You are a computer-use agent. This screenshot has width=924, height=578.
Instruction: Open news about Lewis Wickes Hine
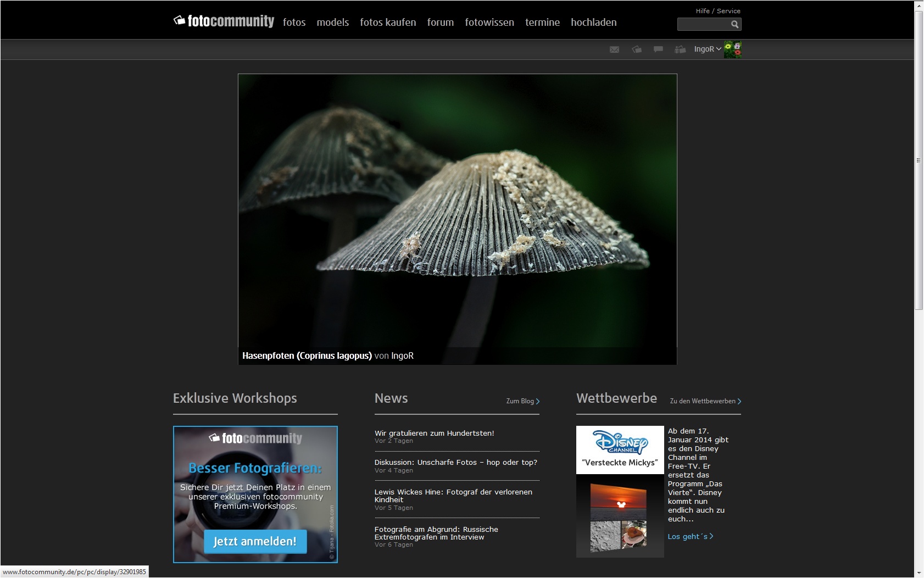(453, 496)
